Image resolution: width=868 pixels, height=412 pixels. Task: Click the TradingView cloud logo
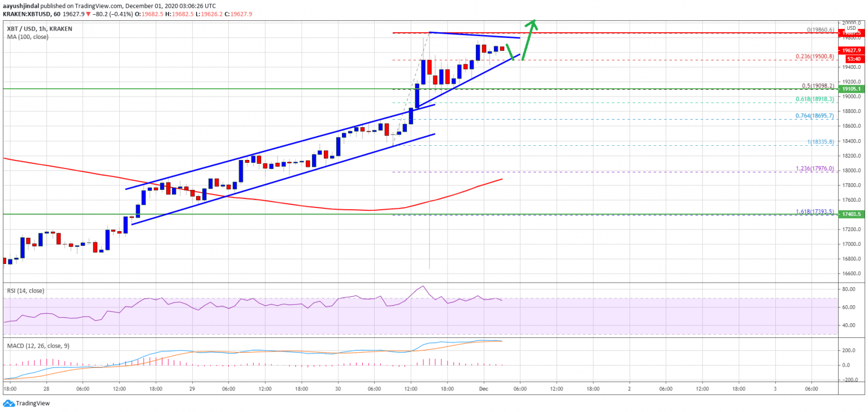[x=8, y=403]
